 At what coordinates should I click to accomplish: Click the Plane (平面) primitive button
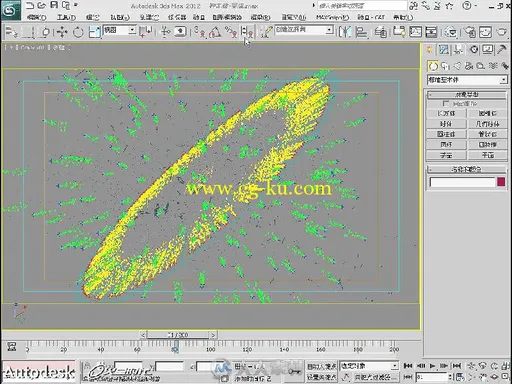click(x=488, y=155)
